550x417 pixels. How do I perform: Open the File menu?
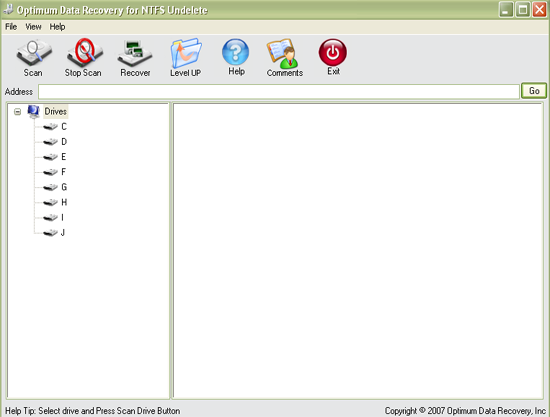tap(11, 27)
